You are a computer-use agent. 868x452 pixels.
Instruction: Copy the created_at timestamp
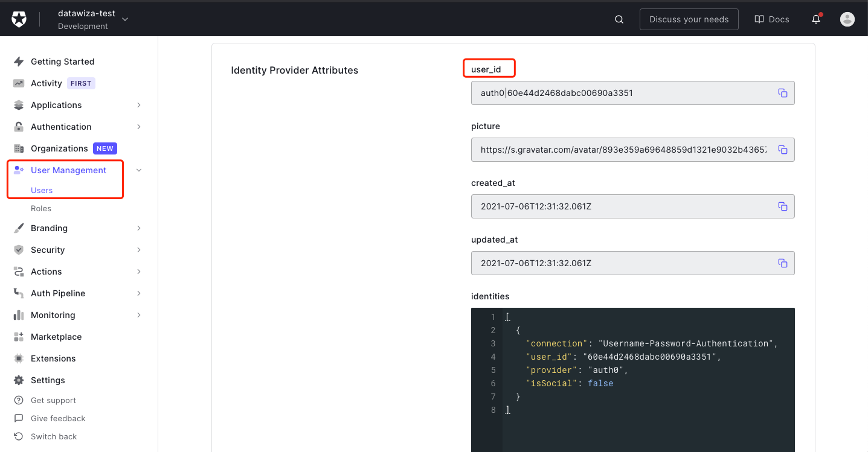click(783, 206)
